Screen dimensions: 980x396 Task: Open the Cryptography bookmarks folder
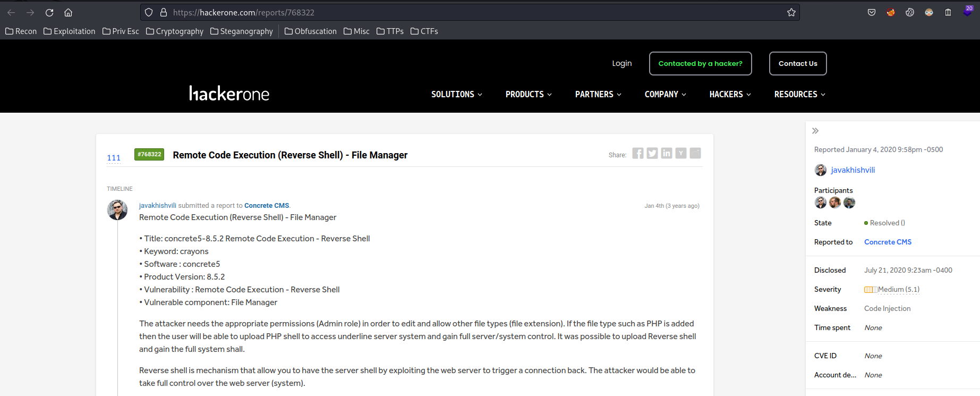coord(175,31)
